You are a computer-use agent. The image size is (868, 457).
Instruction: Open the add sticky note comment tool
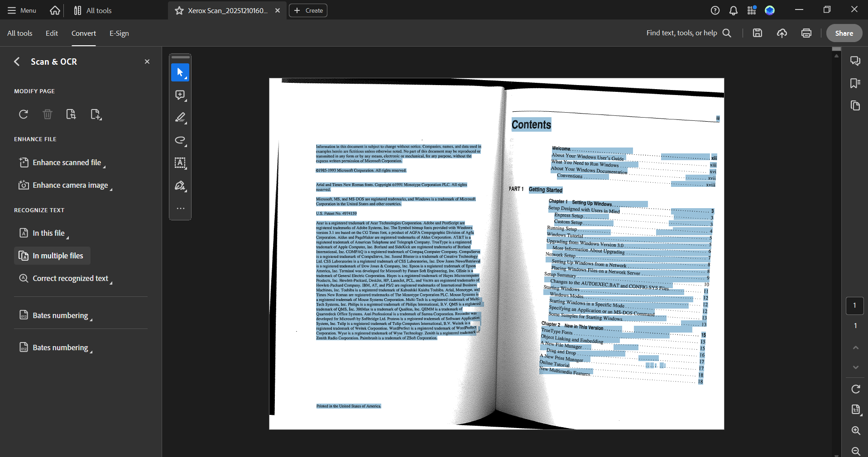click(180, 95)
